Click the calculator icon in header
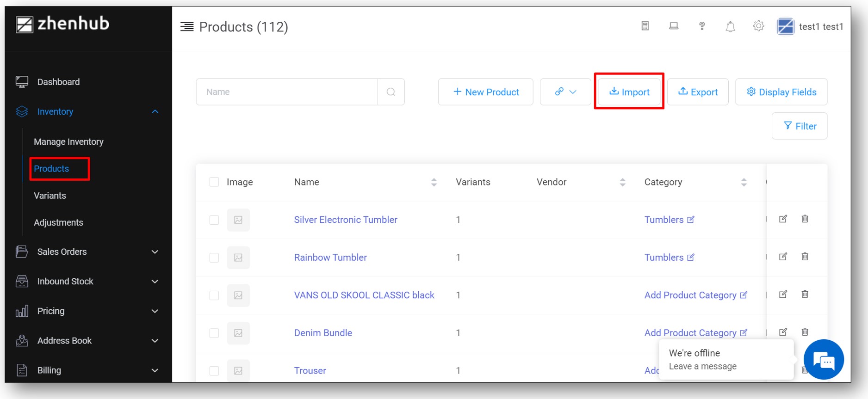This screenshot has width=868, height=399. [645, 26]
